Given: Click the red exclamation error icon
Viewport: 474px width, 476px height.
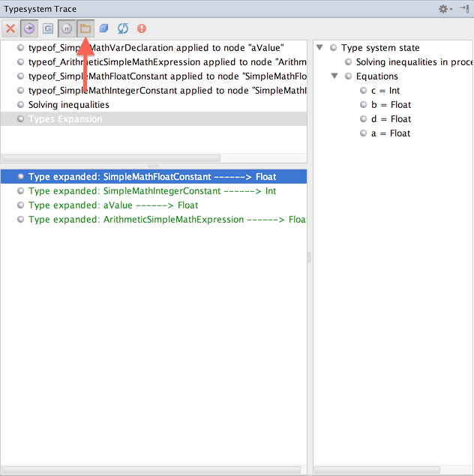Looking at the screenshot, I should [142, 28].
